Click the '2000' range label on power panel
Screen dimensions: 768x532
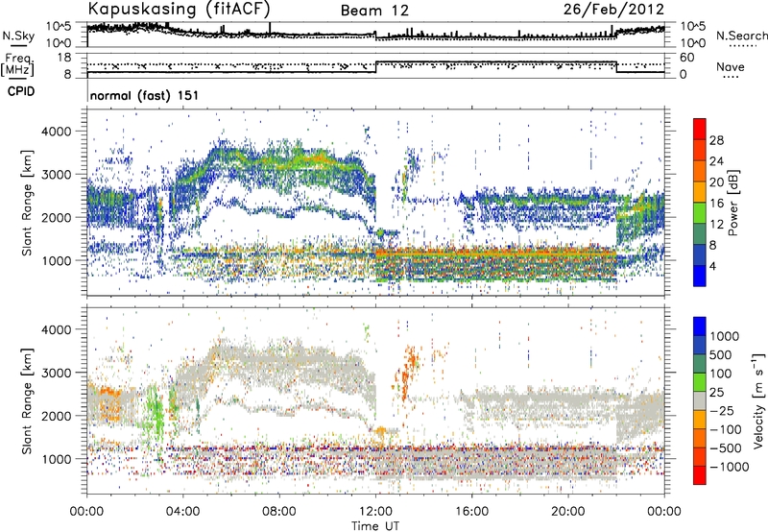[x=57, y=217]
